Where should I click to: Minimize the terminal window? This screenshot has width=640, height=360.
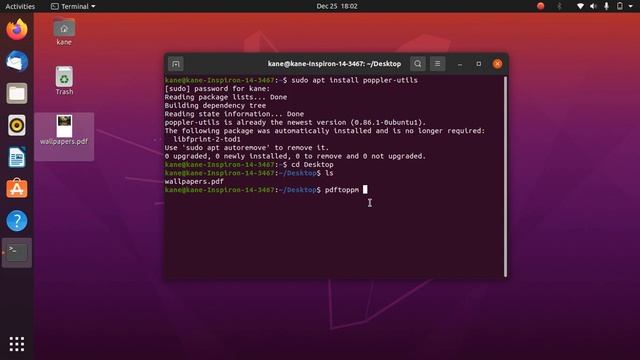click(460, 64)
